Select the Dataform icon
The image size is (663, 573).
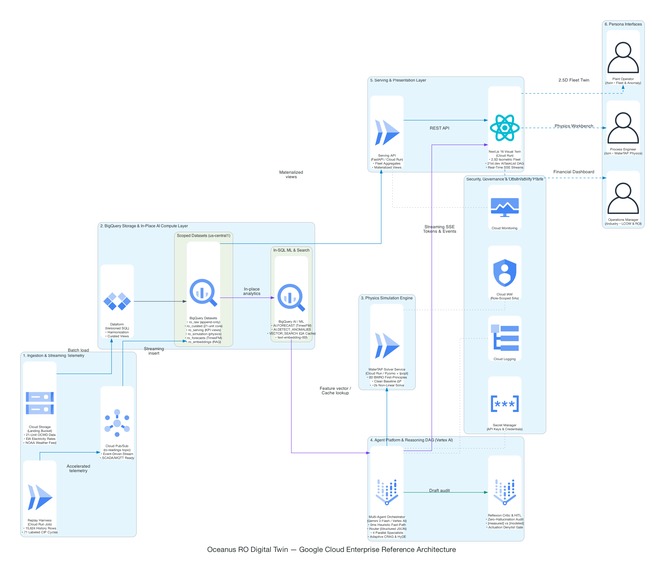click(117, 301)
